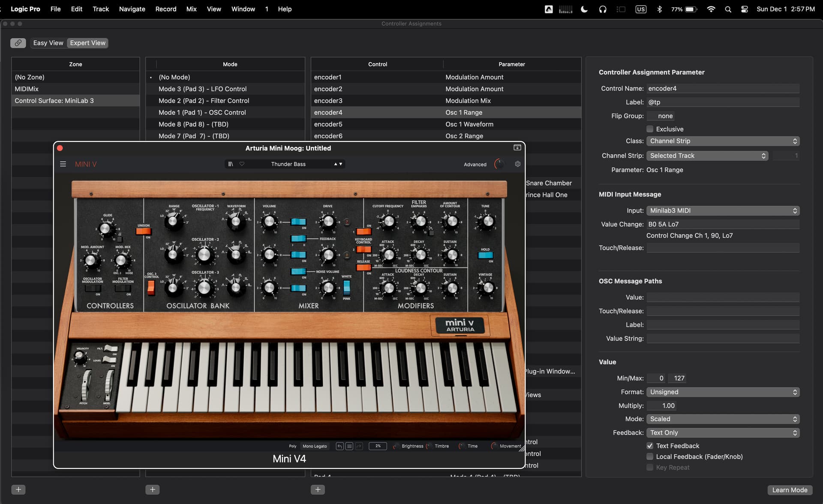Toggle the orange Unison switch
823x504 pixels.
click(x=144, y=231)
